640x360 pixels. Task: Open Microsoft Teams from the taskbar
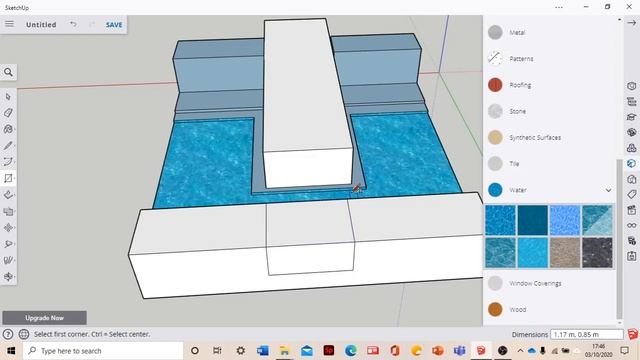pyautogui.click(x=460, y=351)
